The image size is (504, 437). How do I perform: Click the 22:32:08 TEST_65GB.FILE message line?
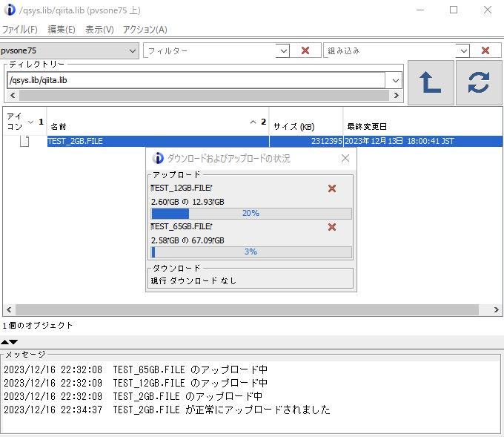pos(136,369)
